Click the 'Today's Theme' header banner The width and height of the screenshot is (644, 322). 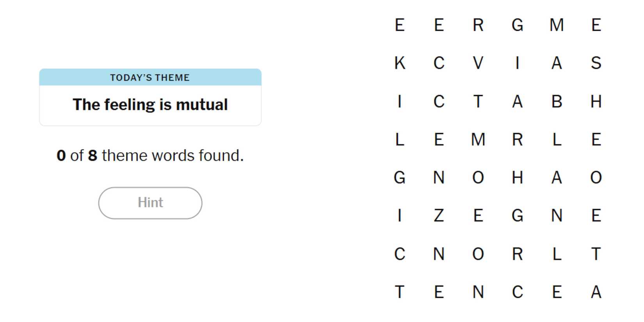tap(150, 77)
